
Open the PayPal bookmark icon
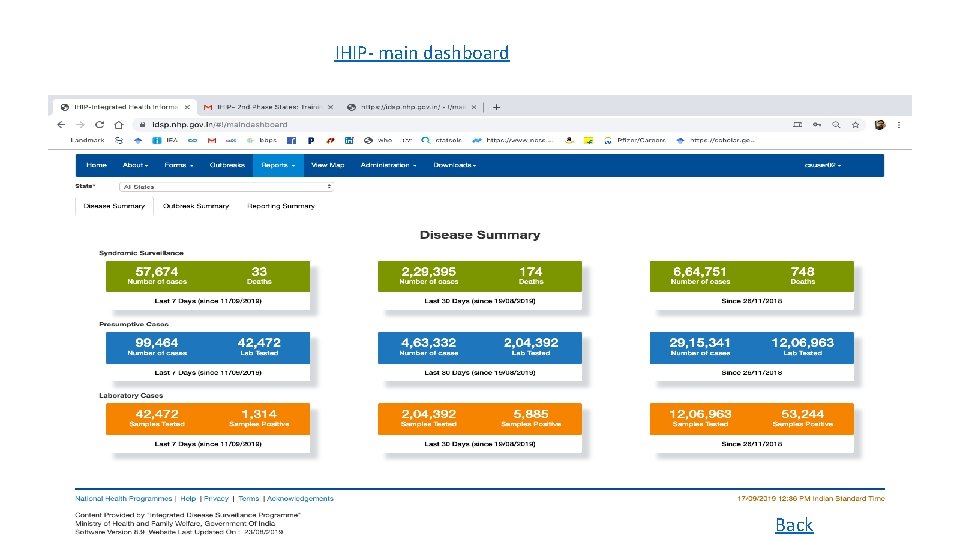point(311,141)
